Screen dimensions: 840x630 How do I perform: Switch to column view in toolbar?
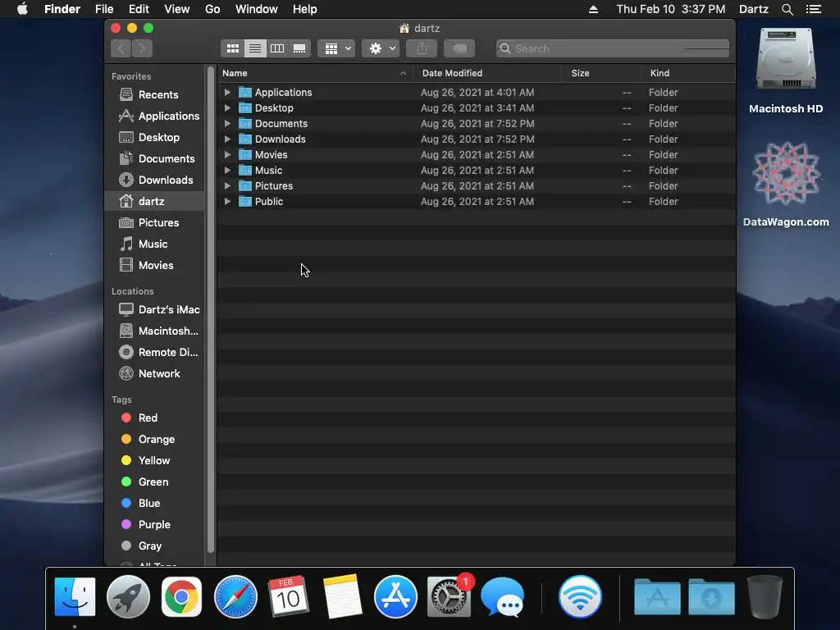277,48
